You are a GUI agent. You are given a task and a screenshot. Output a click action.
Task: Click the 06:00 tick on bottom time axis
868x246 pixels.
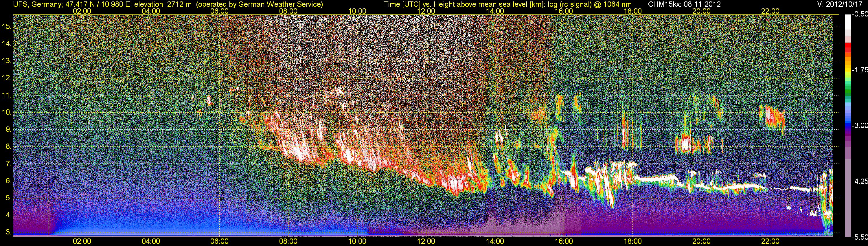pyautogui.click(x=219, y=241)
